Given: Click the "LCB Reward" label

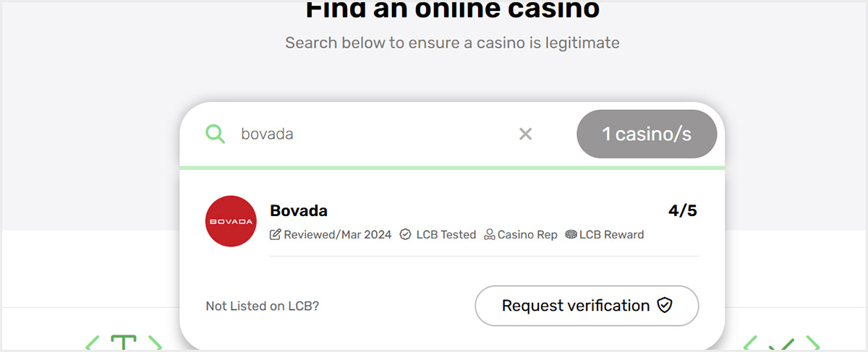Looking at the screenshot, I should pos(611,234).
